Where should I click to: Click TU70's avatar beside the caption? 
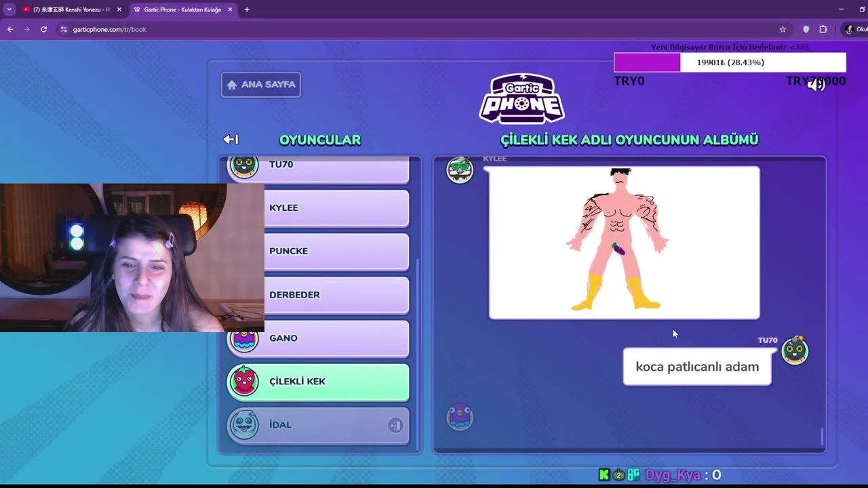coord(795,350)
